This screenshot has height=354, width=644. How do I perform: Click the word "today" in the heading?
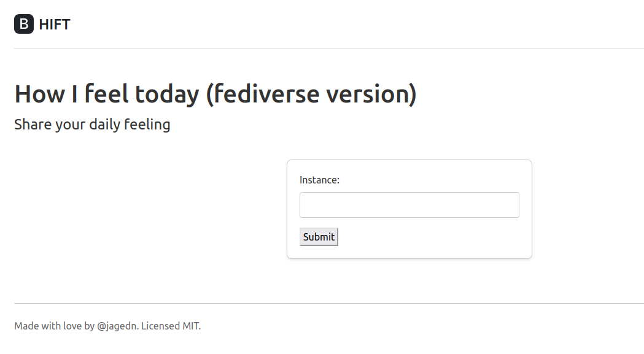tap(167, 94)
